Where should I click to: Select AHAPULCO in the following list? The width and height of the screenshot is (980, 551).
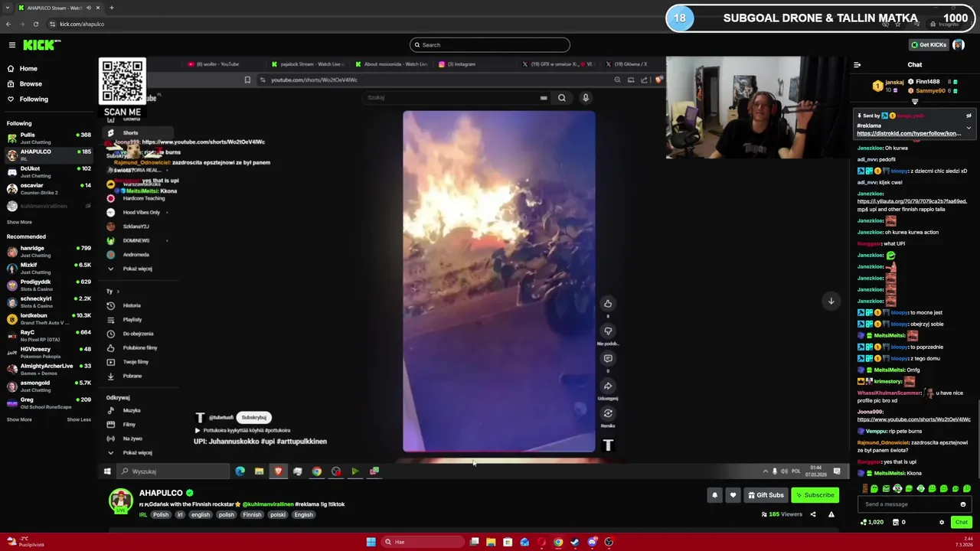coord(48,155)
